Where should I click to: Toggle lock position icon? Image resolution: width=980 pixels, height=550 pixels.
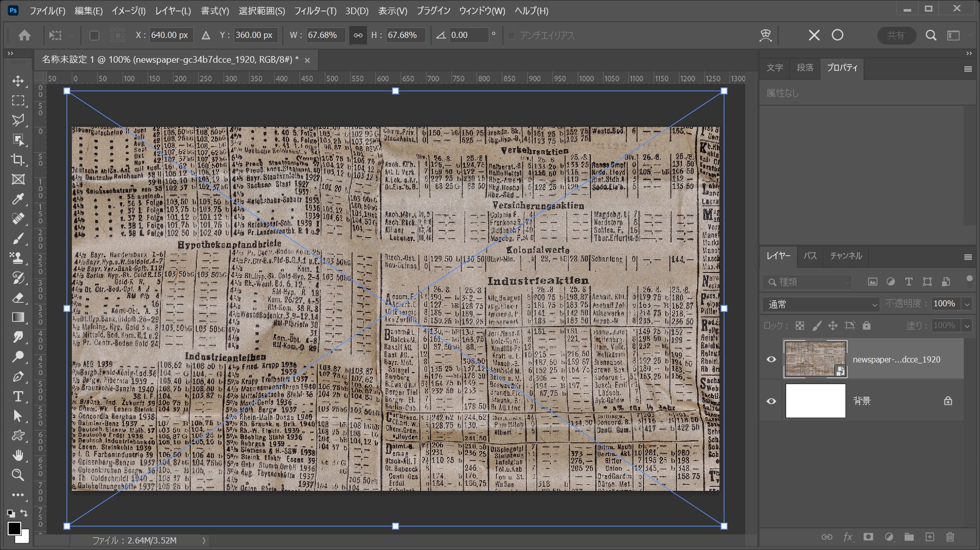(x=833, y=326)
